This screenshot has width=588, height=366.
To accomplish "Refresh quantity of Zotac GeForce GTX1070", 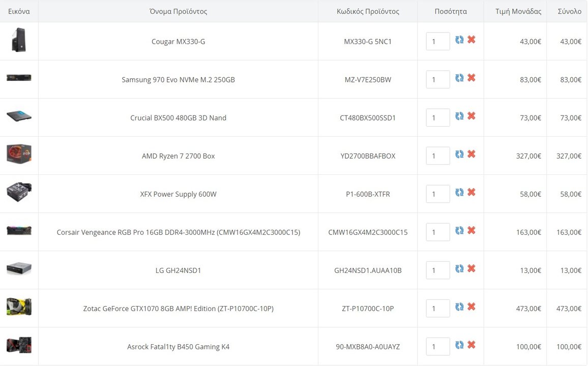I will tap(459, 307).
